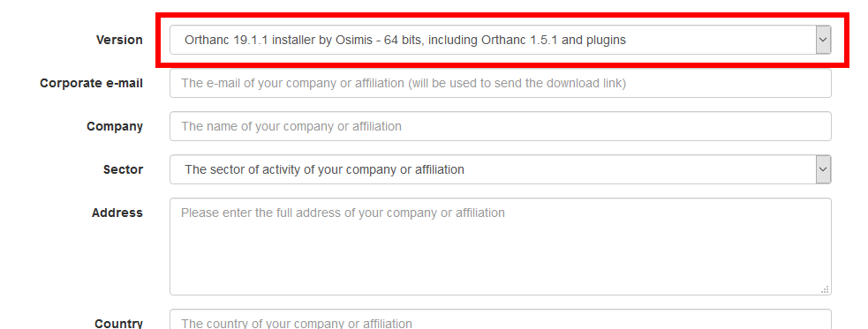Click the 'full address' placeholder text
This screenshot has width=868, height=329.
coord(343,213)
